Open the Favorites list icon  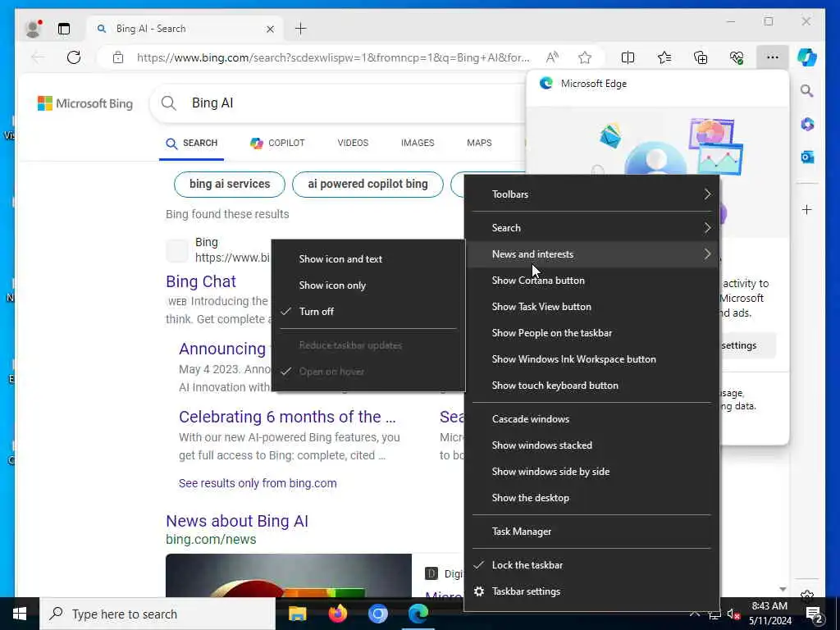click(x=664, y=57)
